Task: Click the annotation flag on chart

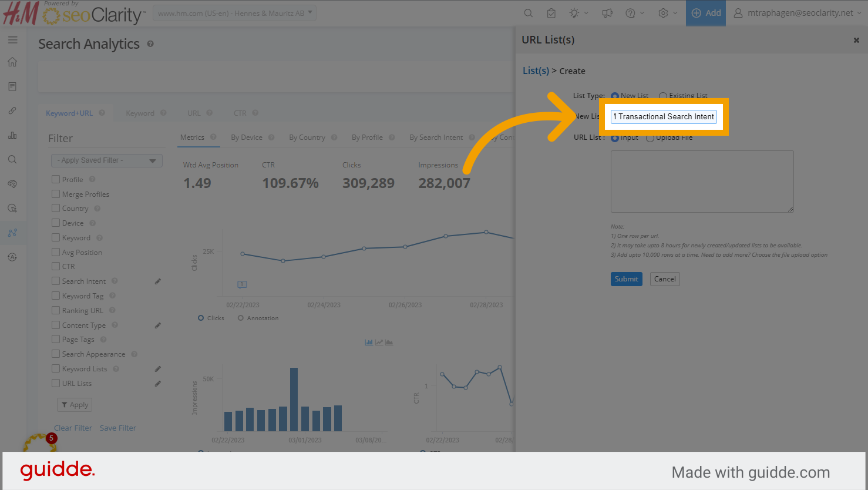Action: [x=242, y=284]
